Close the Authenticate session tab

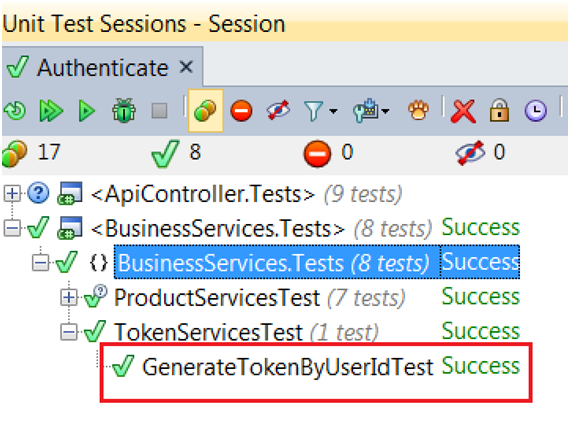tap(186, 67)
